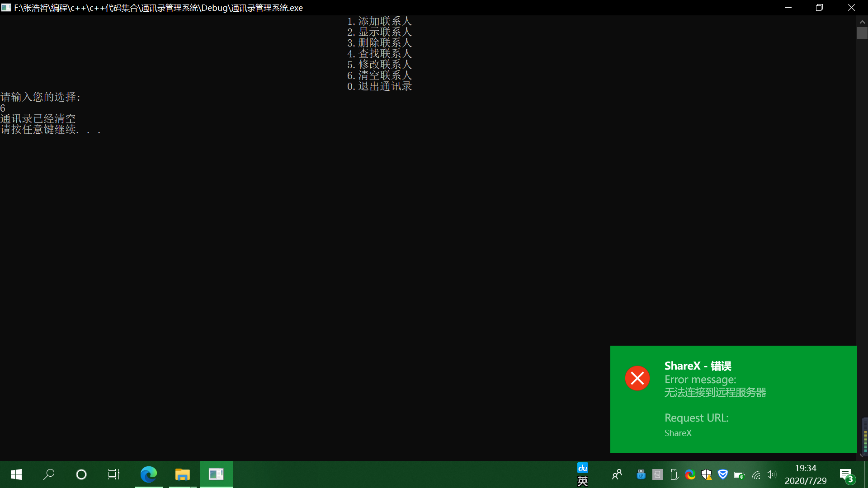Open Task View on the taskbar
Image resolution: width=868 pixels, height=488 pixels.
114,474
